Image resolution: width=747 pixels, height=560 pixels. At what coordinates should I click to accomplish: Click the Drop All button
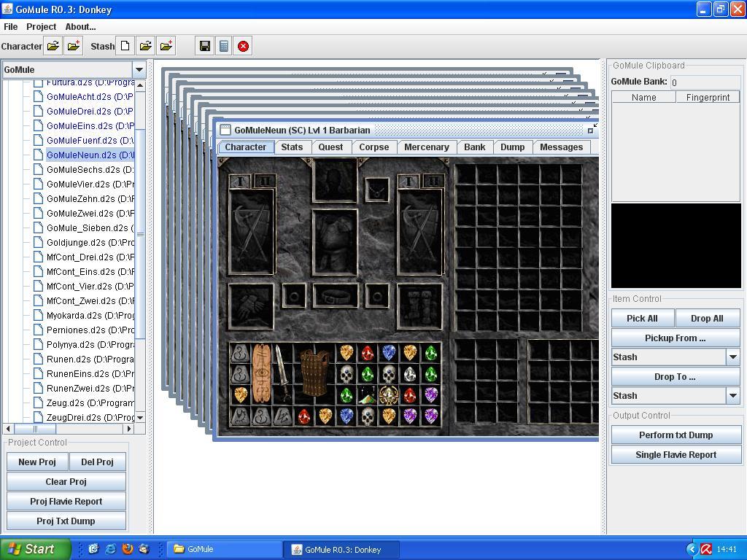pos(707,318)
